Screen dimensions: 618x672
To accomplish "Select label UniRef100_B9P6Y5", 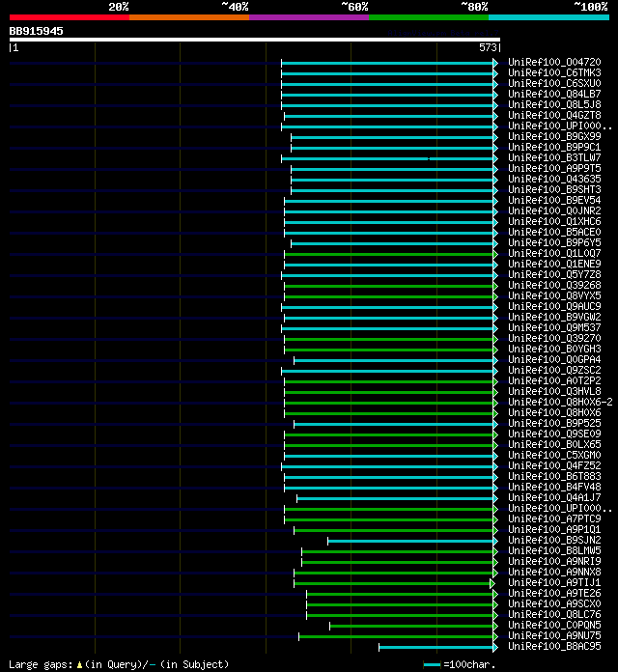I will (x=554, y=242).
